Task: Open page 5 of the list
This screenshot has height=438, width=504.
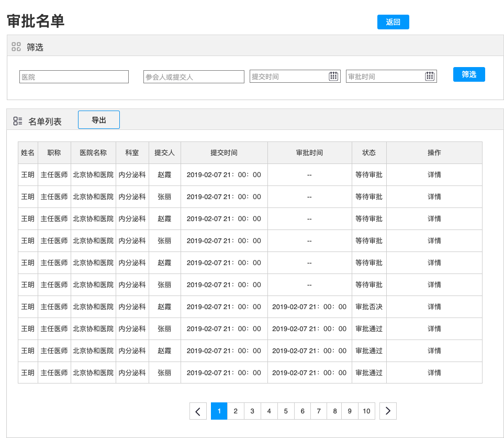Action: (286, 411)
